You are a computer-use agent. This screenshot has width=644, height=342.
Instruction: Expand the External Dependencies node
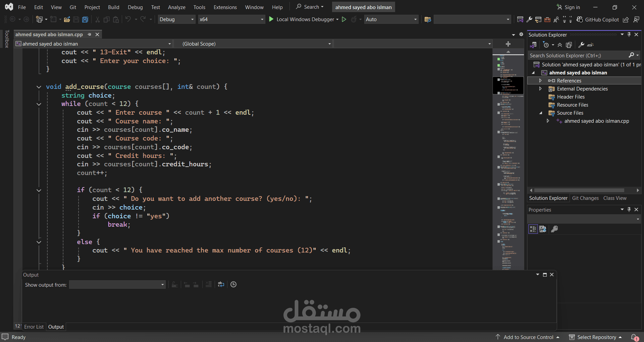[x=540, y=89]
